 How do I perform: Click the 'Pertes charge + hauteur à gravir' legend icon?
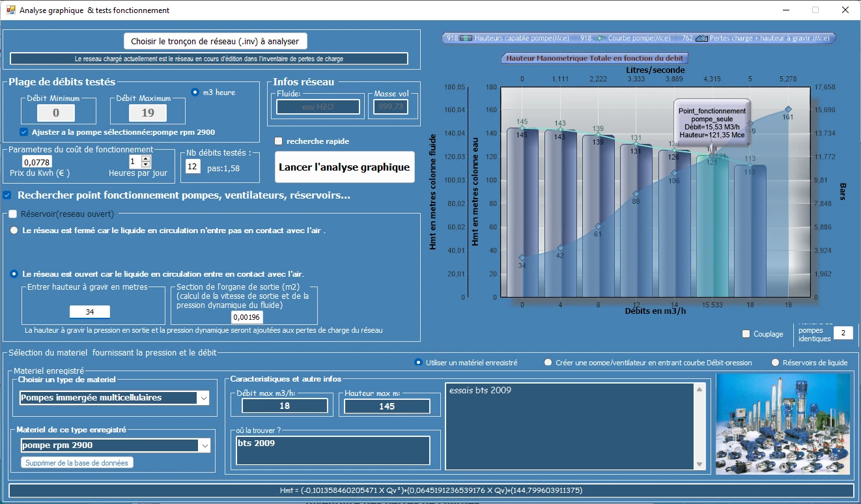coord(701,38)
